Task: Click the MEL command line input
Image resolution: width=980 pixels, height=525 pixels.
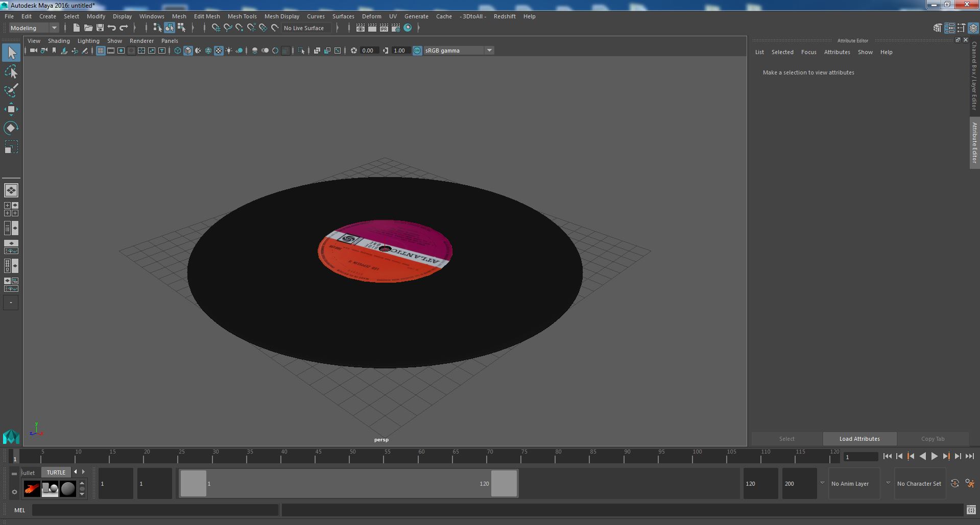Action: click(x=155, y=510)
